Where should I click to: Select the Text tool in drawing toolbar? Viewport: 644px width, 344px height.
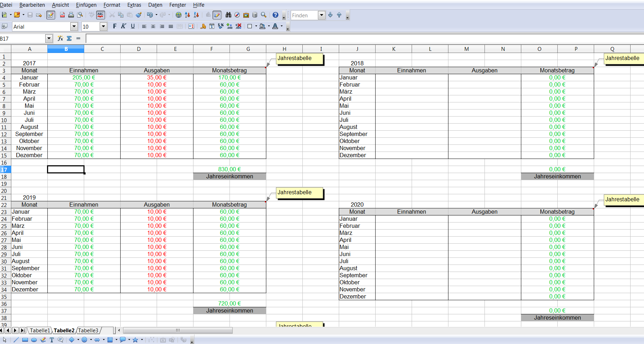coord(52,340)
